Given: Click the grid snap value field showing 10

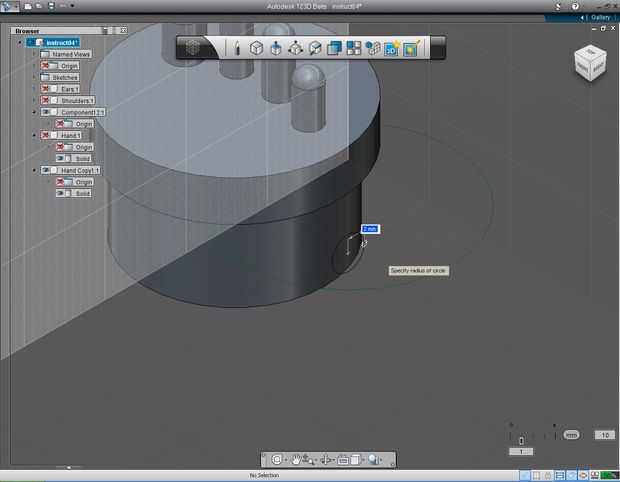Looking at the screenshot, I should [x=604, y=435].
